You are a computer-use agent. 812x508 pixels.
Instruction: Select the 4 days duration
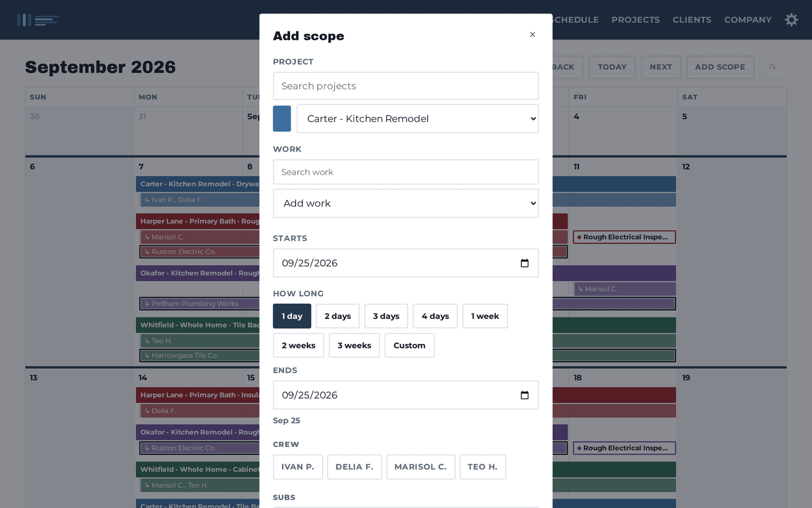coord(435,316)
